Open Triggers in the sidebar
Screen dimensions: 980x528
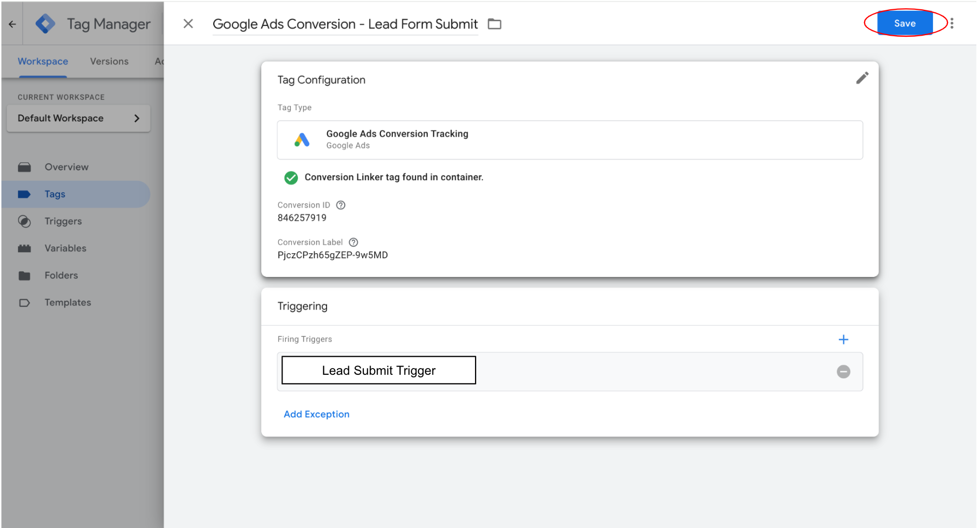pyautogui.click(x=63, y=222)
